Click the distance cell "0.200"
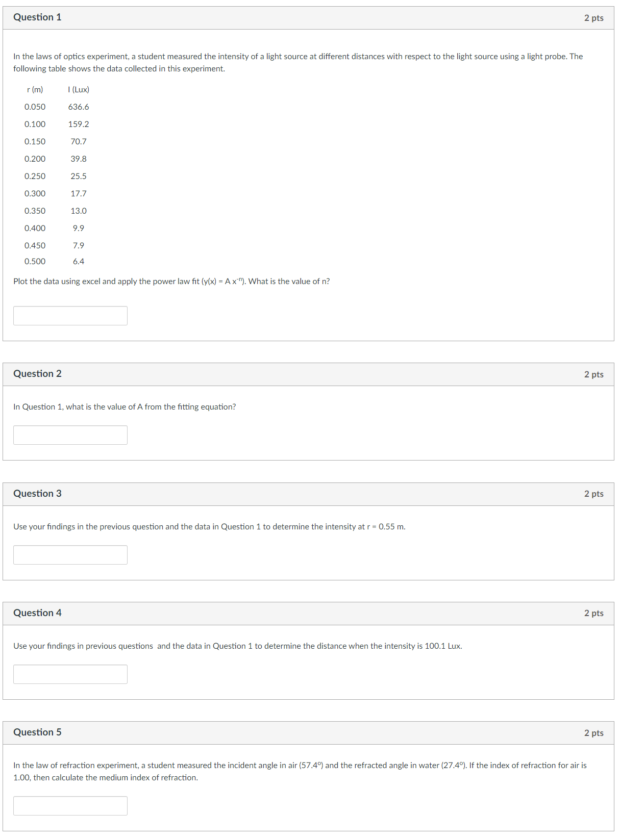 (x=35, y=159)
